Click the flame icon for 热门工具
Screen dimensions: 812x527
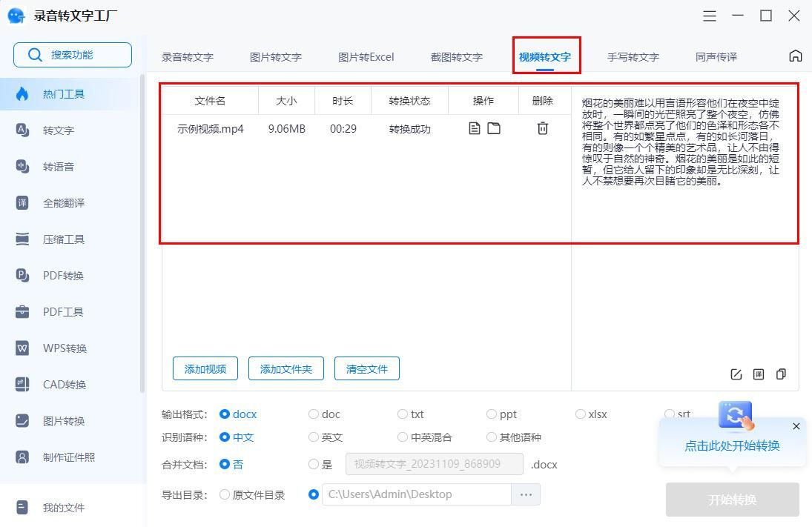point(22,93)
